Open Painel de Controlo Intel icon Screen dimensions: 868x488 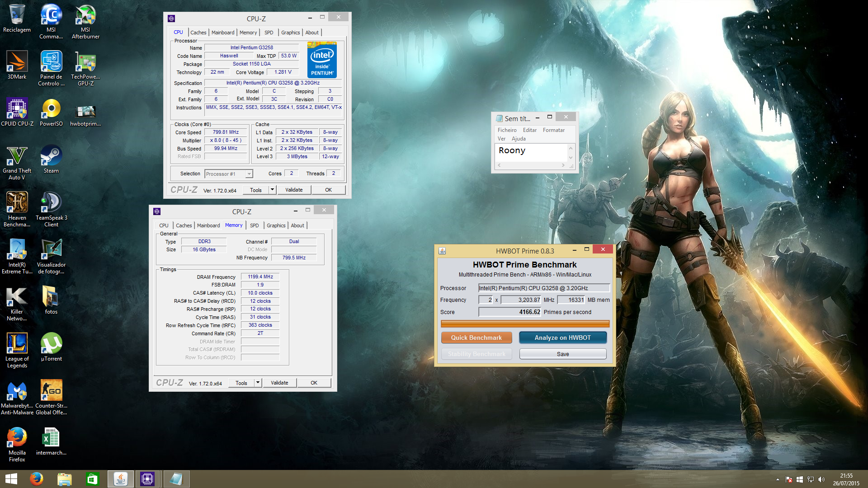coord(51,68)
